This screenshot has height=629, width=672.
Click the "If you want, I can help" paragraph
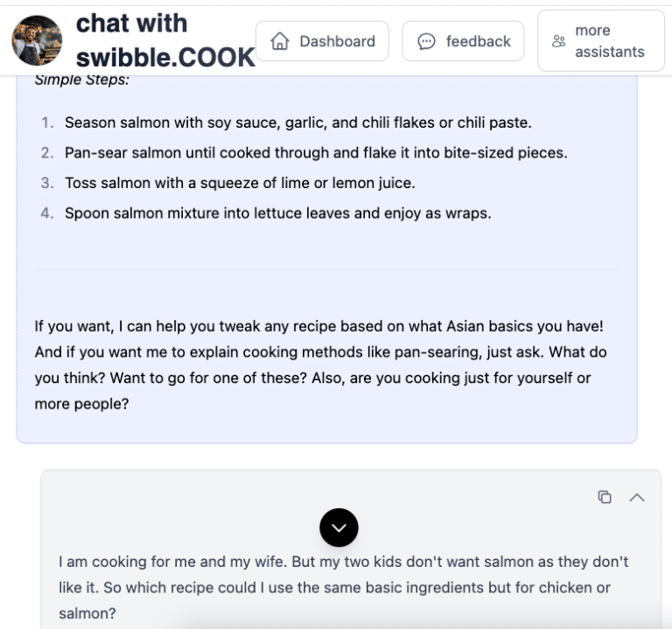point(318,326)
